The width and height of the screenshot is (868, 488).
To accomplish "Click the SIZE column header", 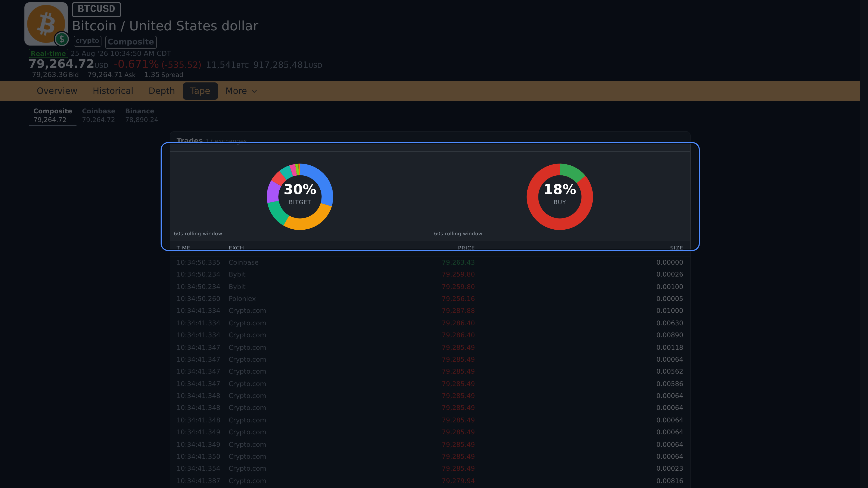I will 676,248.
